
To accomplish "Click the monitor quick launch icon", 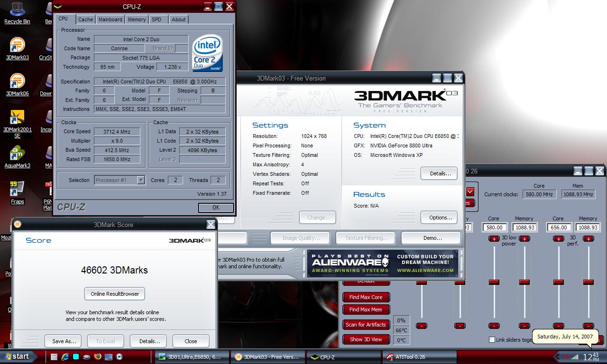I will click(x=109, y=357).
